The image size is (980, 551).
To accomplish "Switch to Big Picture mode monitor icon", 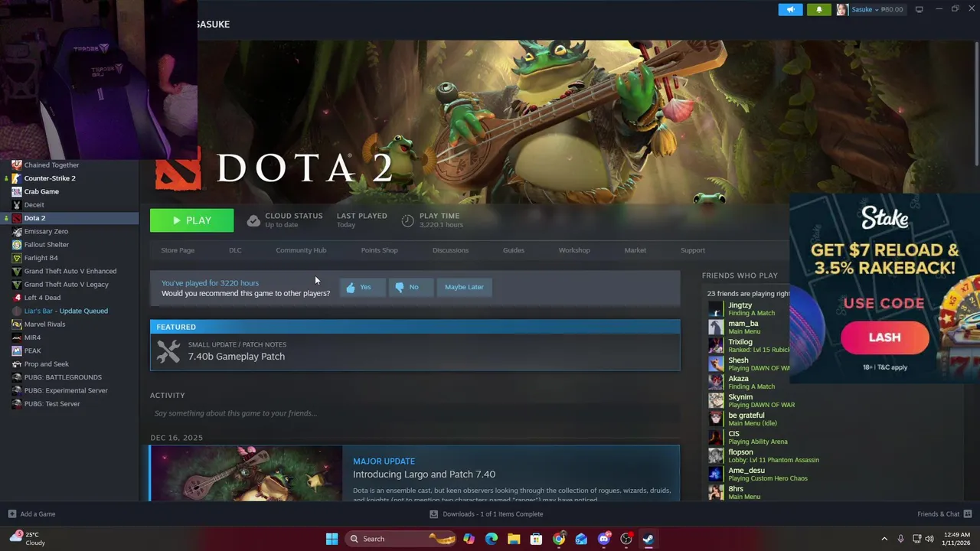I will pos(919,9).
